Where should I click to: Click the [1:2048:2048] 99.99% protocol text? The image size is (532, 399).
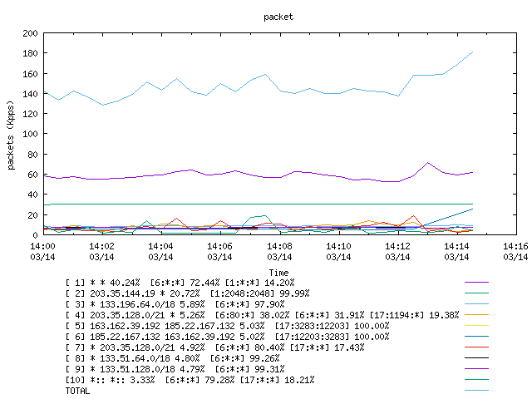(x=259, y=293)
